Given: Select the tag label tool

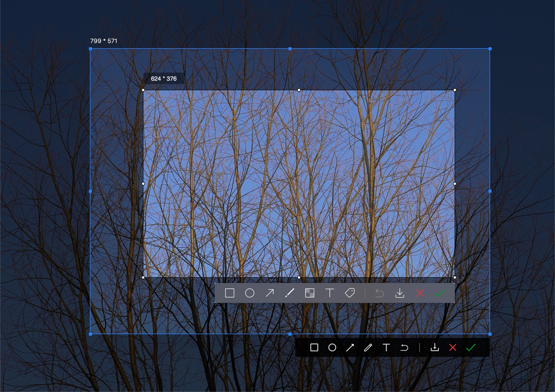Looking at the screenshot, I should click(350, 293).
